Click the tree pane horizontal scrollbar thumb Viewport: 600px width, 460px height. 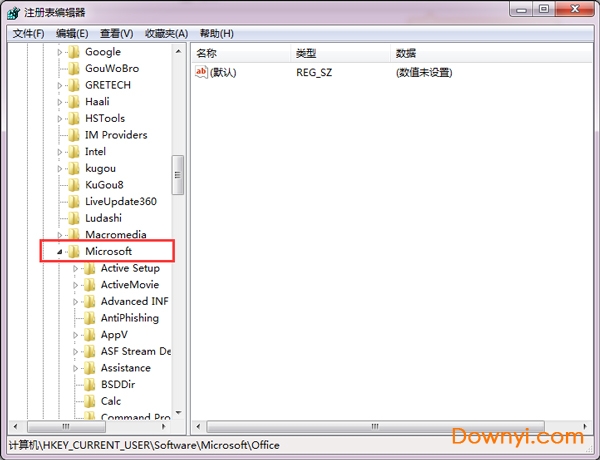coord(66,426)
